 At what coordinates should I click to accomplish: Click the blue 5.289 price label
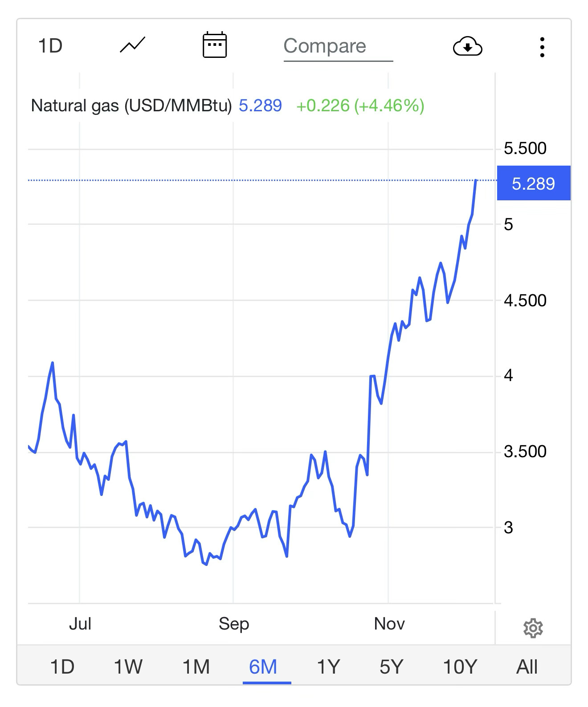pos(533,183)
